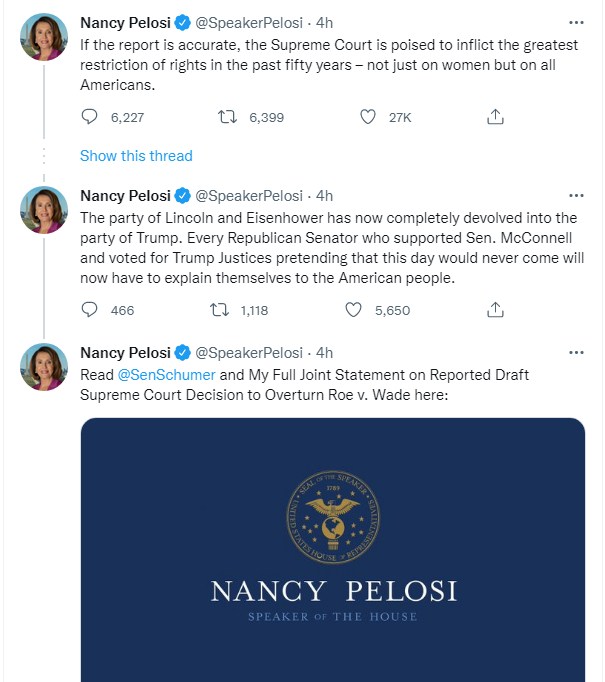Click Nancy Pelosi's avatar on third tweet
The width and height of the screenshot is (605, 682).
pos(44,367)
